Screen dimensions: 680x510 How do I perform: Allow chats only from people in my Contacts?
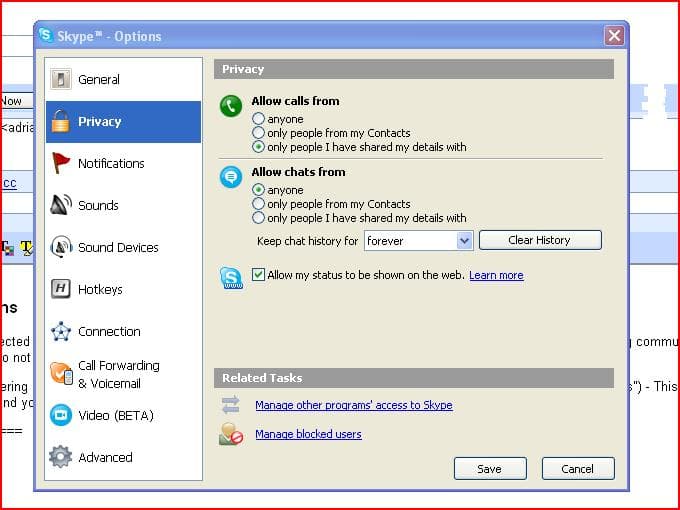point(259,204)
